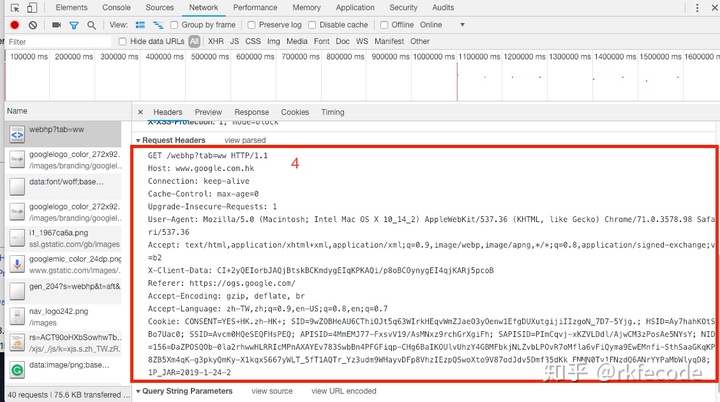
Task: Select the nav_logo242.png thumbnail
Action: coord(17,317)
